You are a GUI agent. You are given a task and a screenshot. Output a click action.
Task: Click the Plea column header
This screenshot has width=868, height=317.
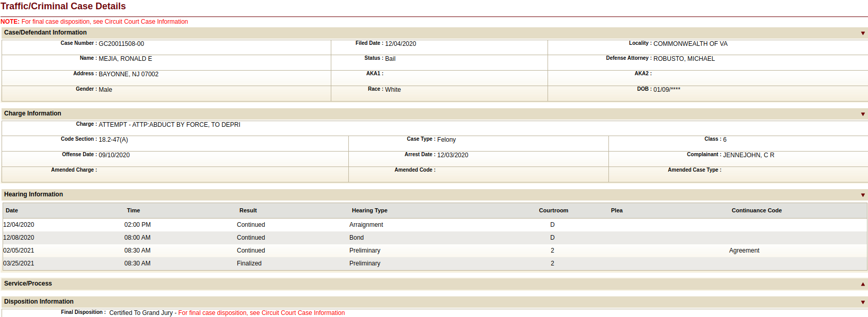tap(617, 210)
